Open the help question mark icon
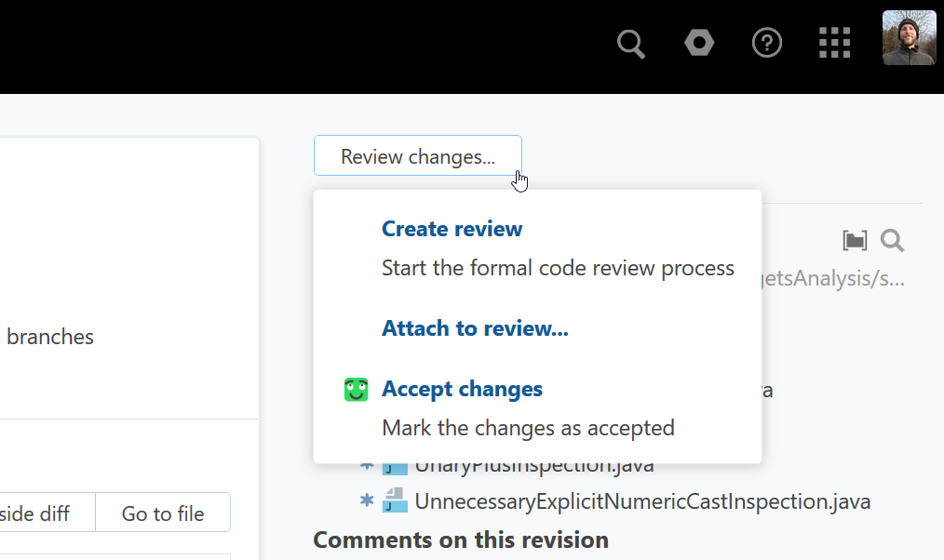The image size is (944, 560). [x=767, y=43]
